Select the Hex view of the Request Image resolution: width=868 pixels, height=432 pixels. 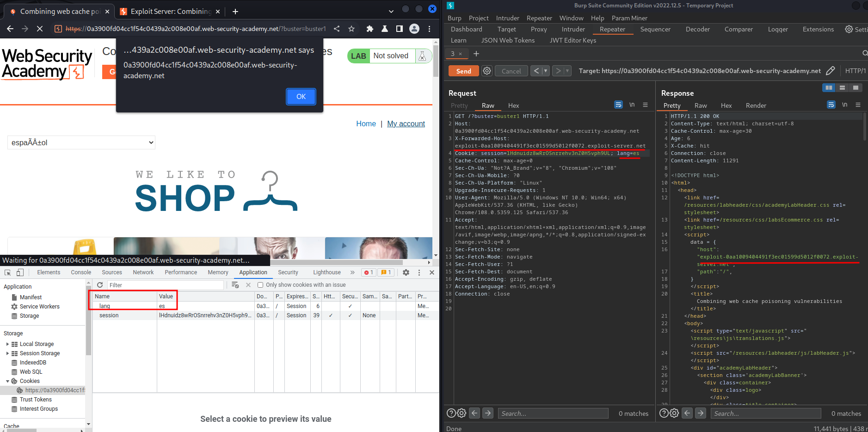(513, 105)
